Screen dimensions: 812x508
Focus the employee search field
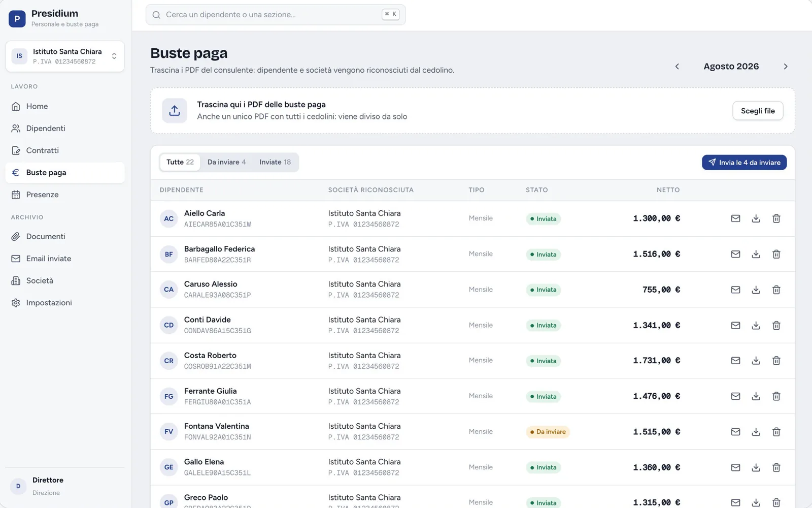(x=276, y=15)
